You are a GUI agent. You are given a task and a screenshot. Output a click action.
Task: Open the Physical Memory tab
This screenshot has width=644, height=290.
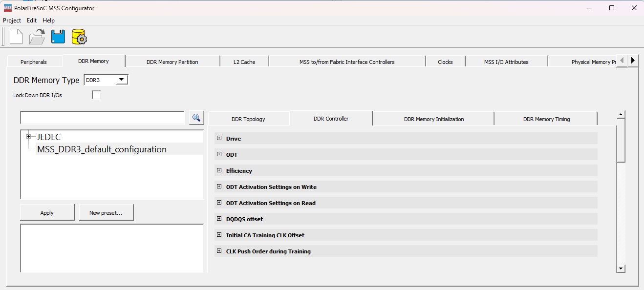582,62
